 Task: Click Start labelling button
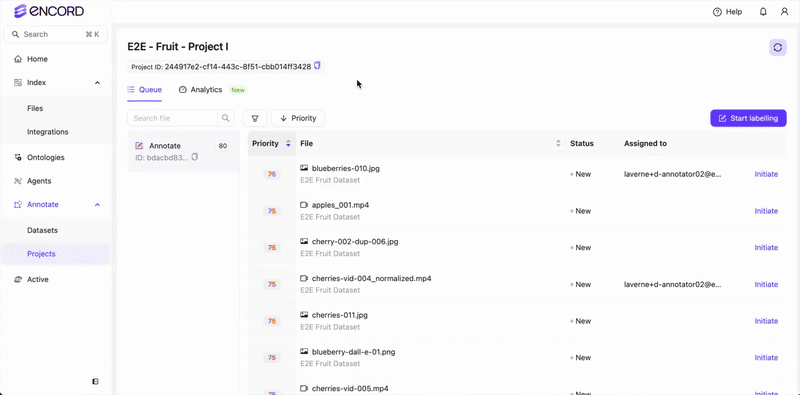(748, 118)
